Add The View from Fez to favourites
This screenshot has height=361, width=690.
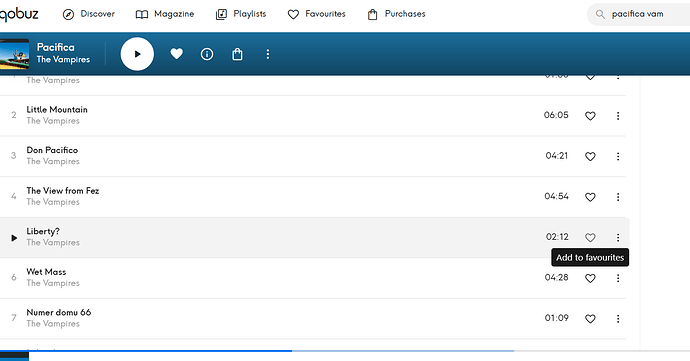[590, 197]
